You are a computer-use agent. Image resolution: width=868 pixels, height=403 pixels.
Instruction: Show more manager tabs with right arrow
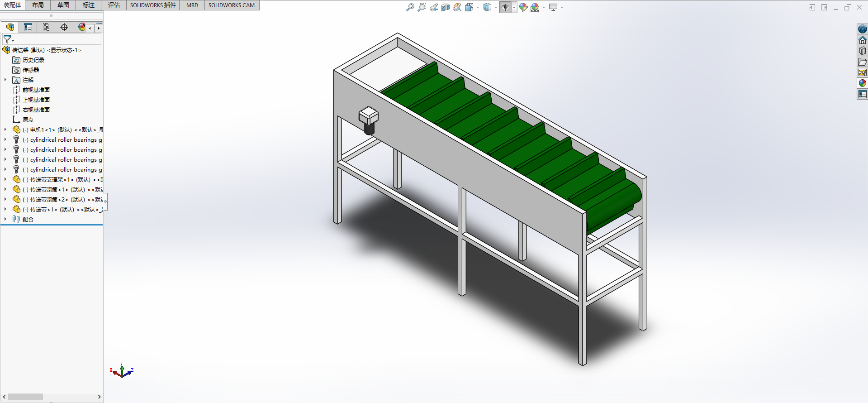(x=99, y=28)
